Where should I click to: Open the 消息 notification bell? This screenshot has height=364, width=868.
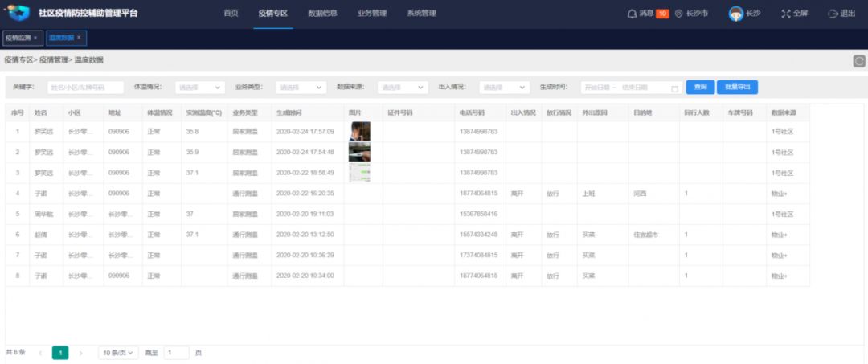pyautogui.click(x=632, y=14)
